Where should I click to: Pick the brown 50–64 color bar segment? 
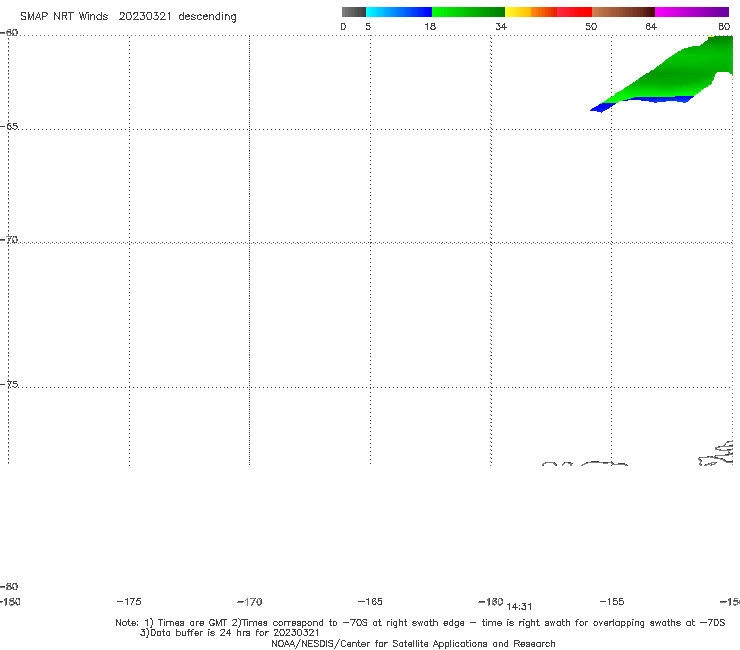pos(623,12)
